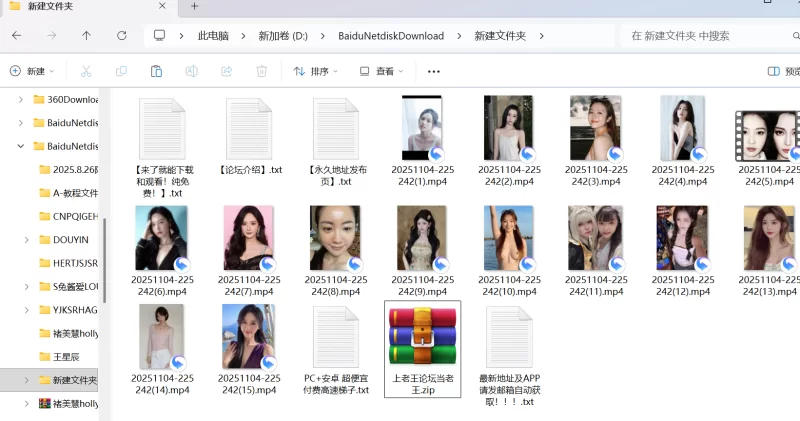Click BaiduNetdiskDownload breadcrumb

tap(391, 36)
